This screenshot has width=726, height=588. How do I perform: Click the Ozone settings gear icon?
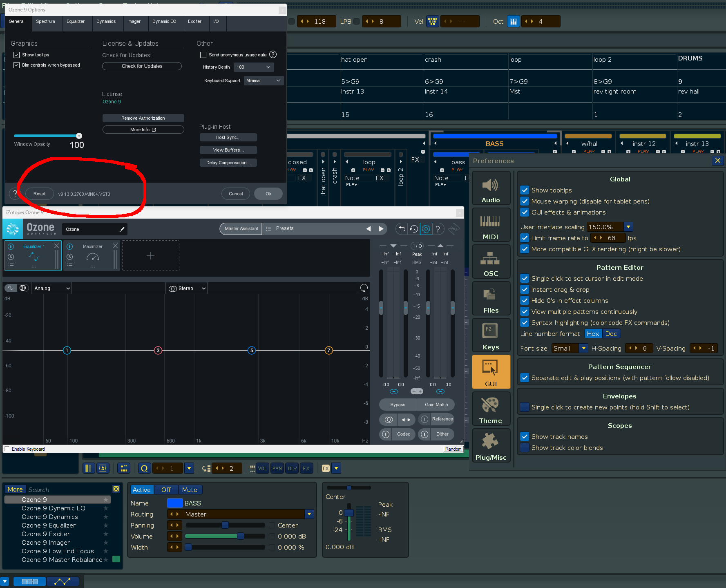click(426, 229)
